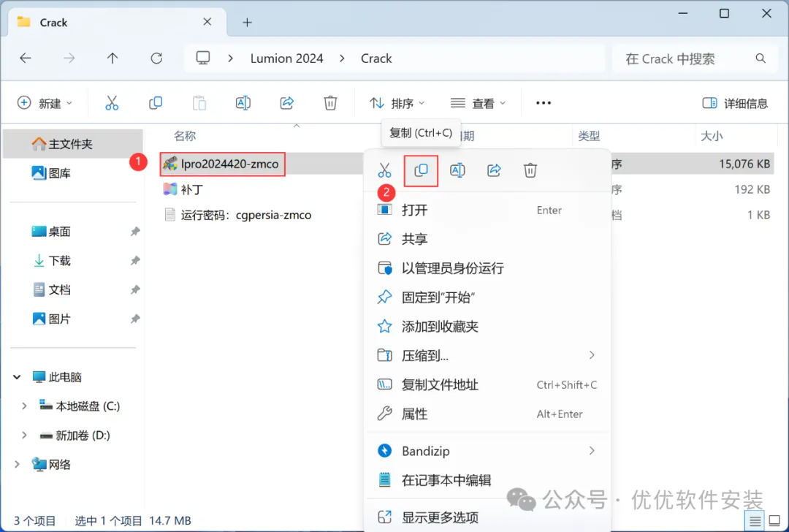Viewport: 789px width, 532px height.
Task: Unpin 下载 with its pin icon
Action: [135, 261]
